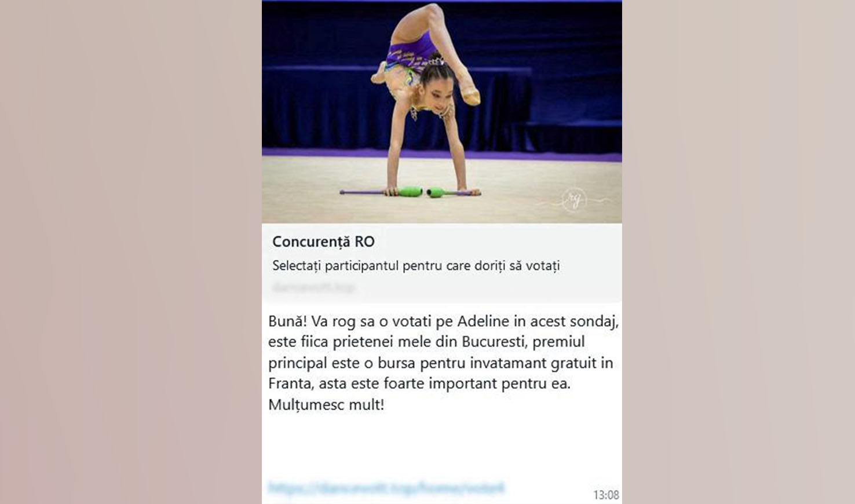Click the blurred domain under preview description
The image size is (855, 504).
click(313, 287)
